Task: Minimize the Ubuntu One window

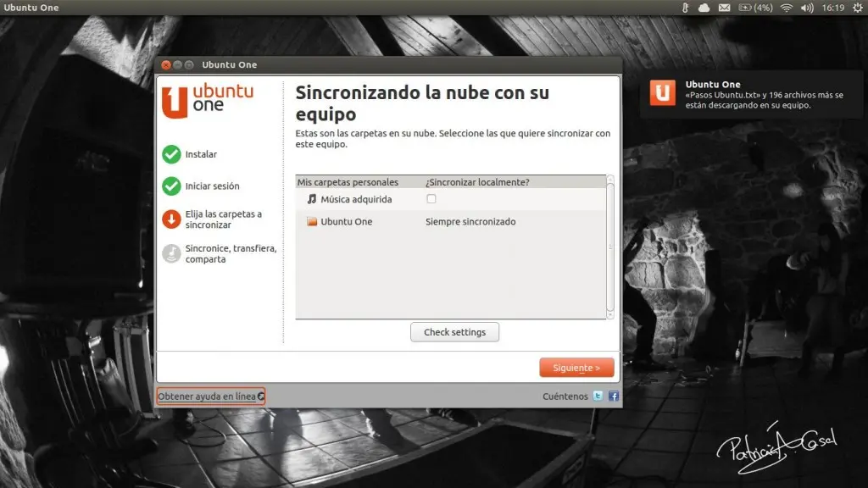Action: [178, 64]
